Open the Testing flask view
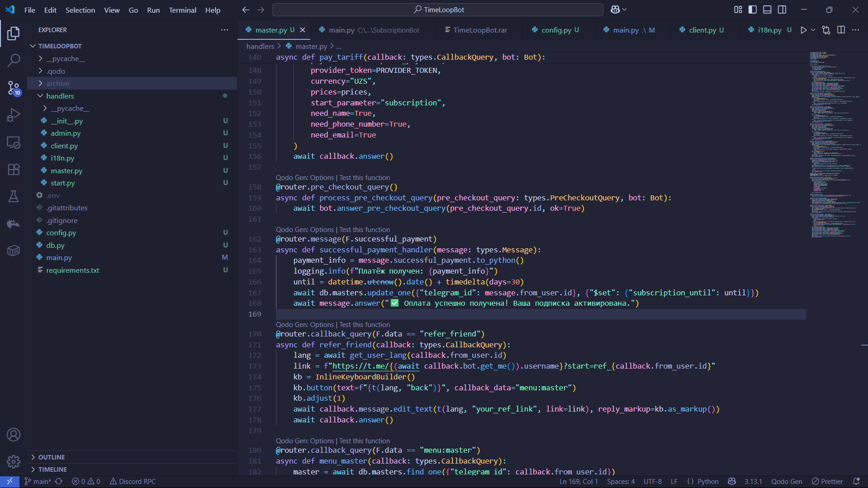Viewport: 868px width, 488px height. click(x=14, y=196)
